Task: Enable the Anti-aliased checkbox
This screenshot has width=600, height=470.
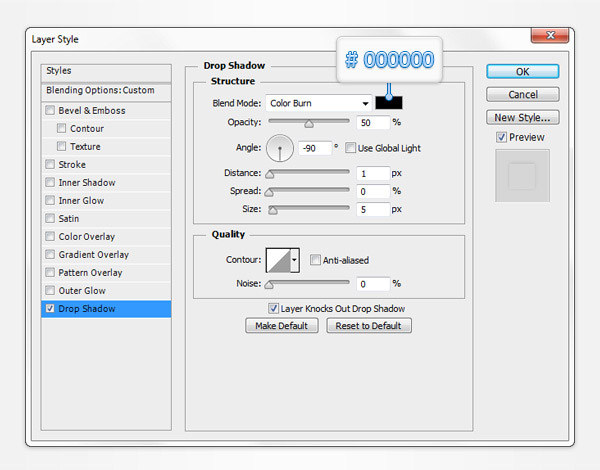Action: click(316, 260)
